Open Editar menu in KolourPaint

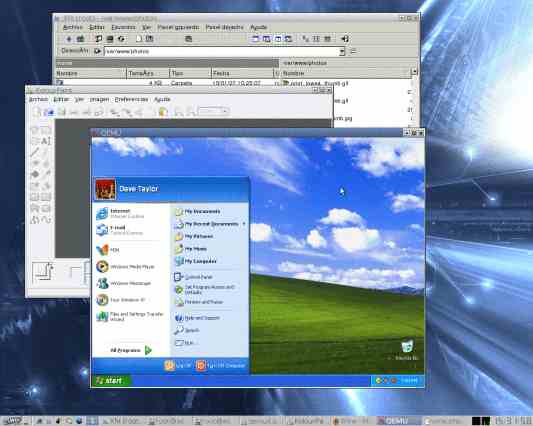click(x=61, y=99)
